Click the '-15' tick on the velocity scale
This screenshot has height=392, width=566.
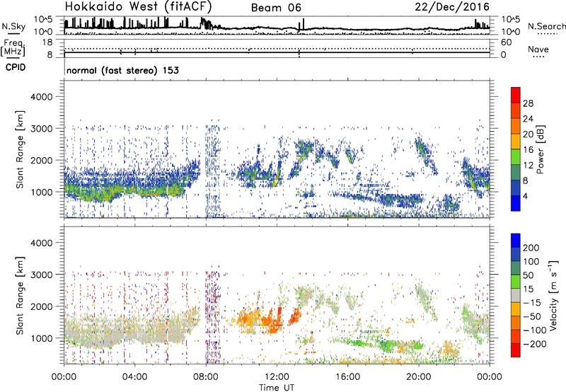click(532, 302)
